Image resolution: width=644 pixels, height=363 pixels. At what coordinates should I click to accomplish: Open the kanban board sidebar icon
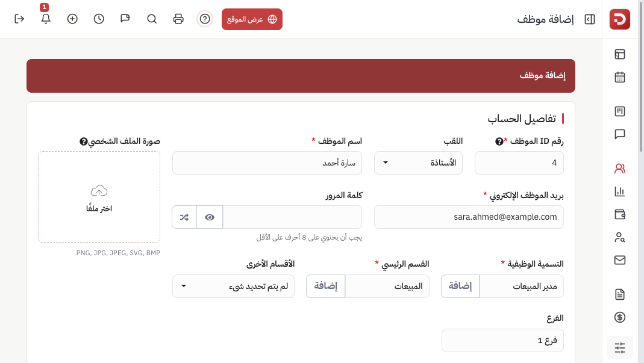click(620, 111)
